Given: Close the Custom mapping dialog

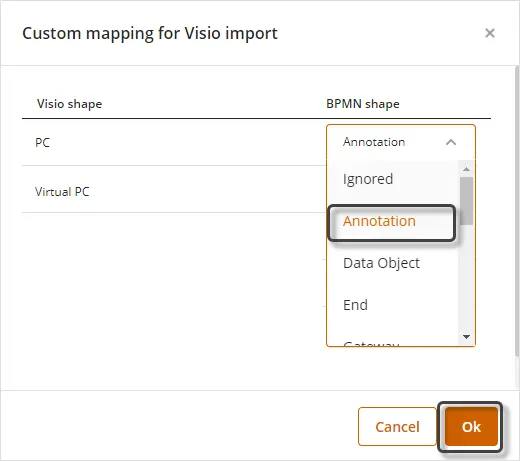Looking at the screenshot, I should [490, 33].
